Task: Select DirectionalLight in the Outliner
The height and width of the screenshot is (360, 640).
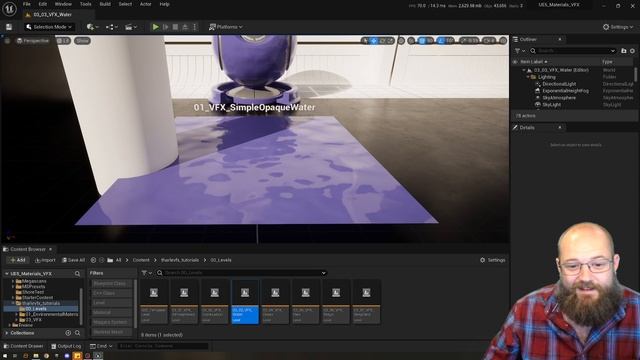Action: (x=559, y=84)
